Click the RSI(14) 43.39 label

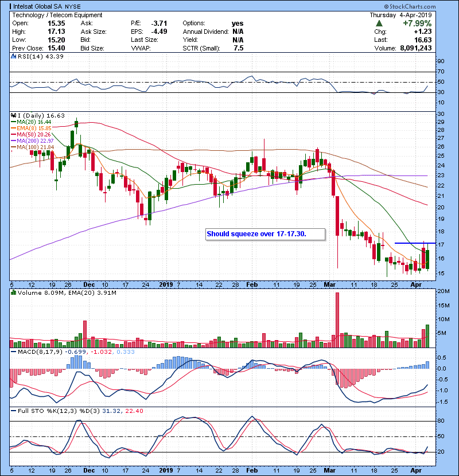pyautogui.click(x=41, y=56)
